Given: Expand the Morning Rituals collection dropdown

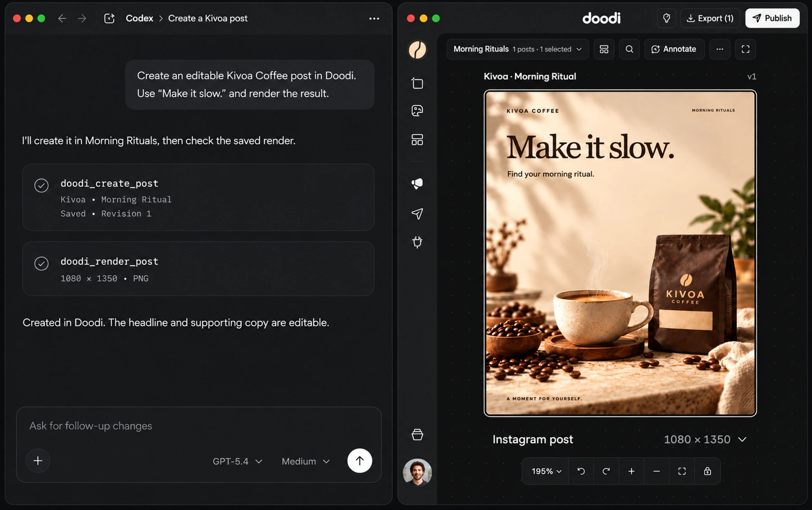Looking at the screenshot, I should (518, 49).
